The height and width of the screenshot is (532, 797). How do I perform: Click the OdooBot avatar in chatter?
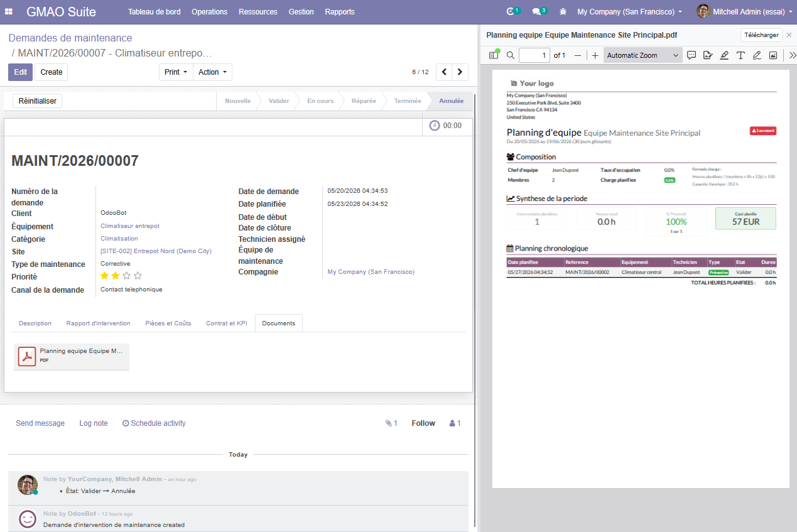coord(28,519)
